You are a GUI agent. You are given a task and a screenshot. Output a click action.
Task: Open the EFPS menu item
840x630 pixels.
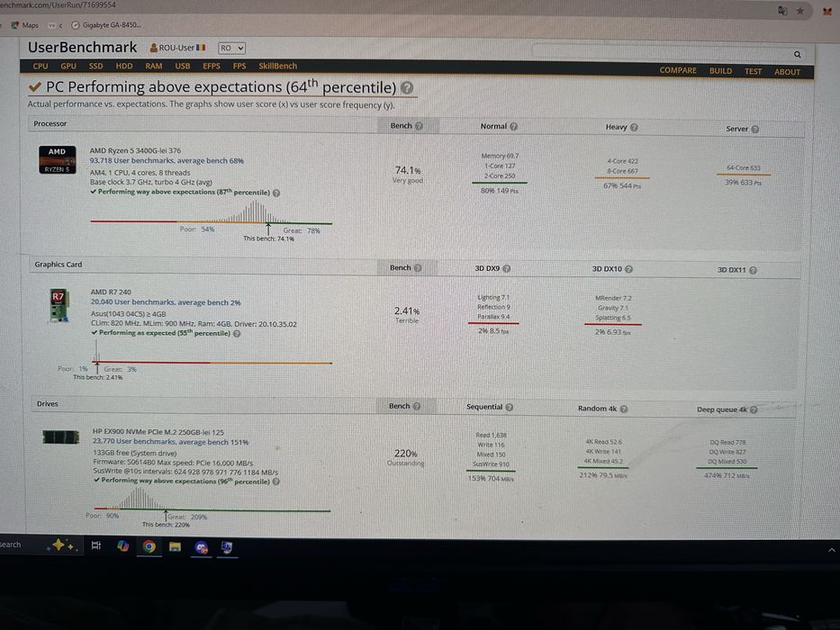(212, 66)
